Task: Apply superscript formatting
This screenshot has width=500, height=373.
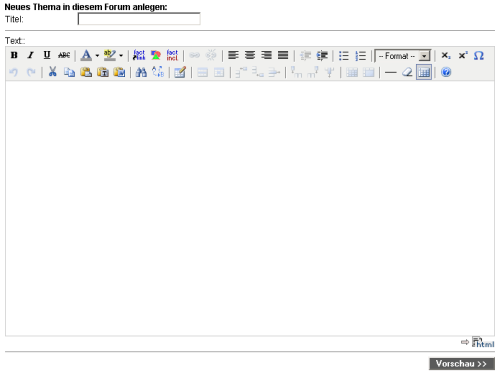Action: (463, 55)
